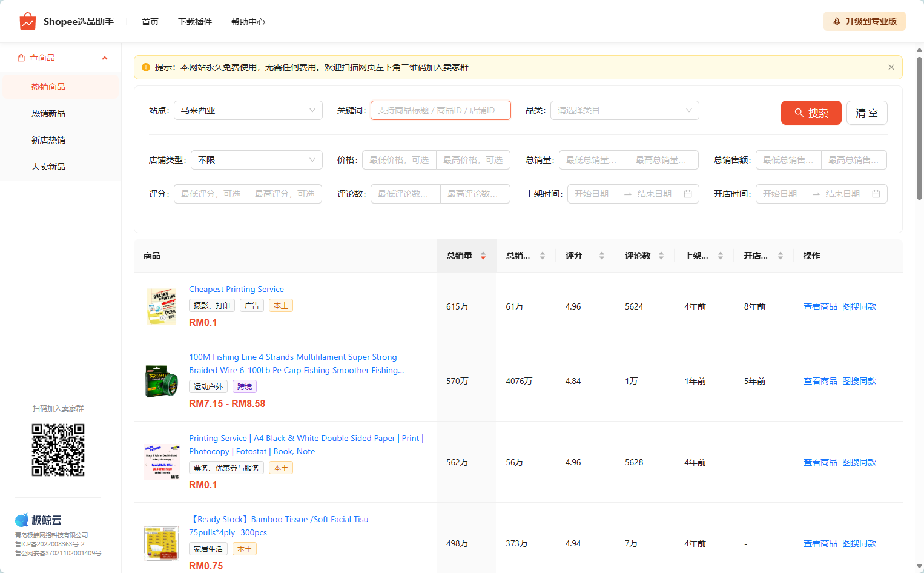Go to 首页 in the top navigation

150,22
